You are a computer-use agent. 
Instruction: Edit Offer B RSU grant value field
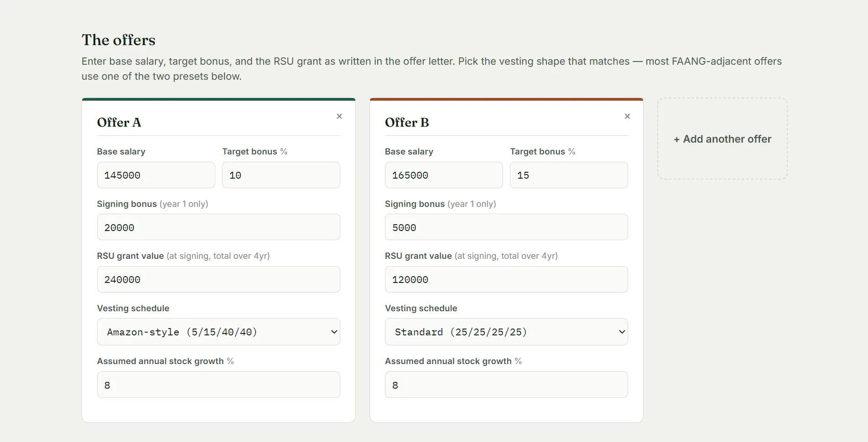(506, 279)
